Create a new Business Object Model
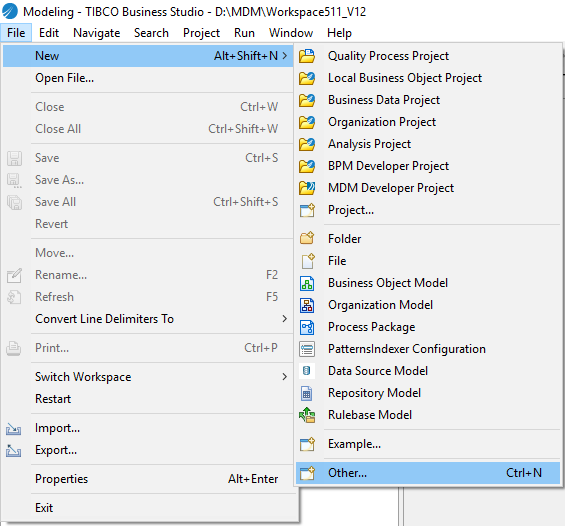This screenshot has width=565, height=526. 428,283
